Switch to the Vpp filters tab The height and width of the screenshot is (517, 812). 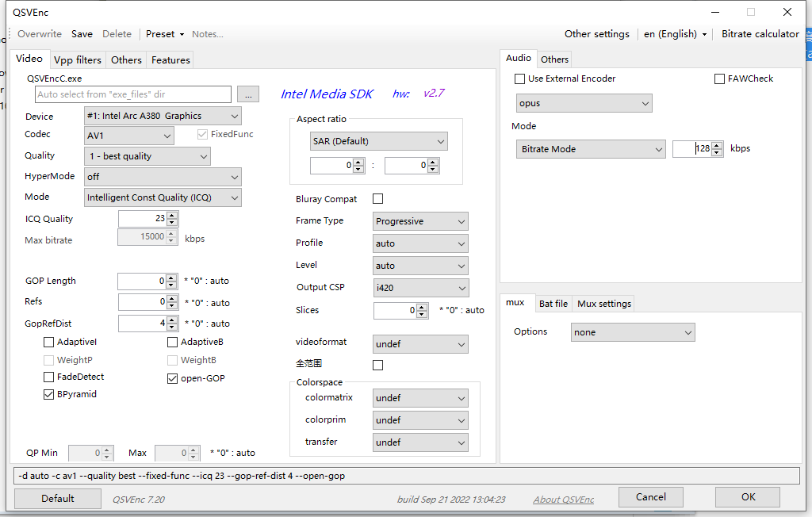coord(78,59)
